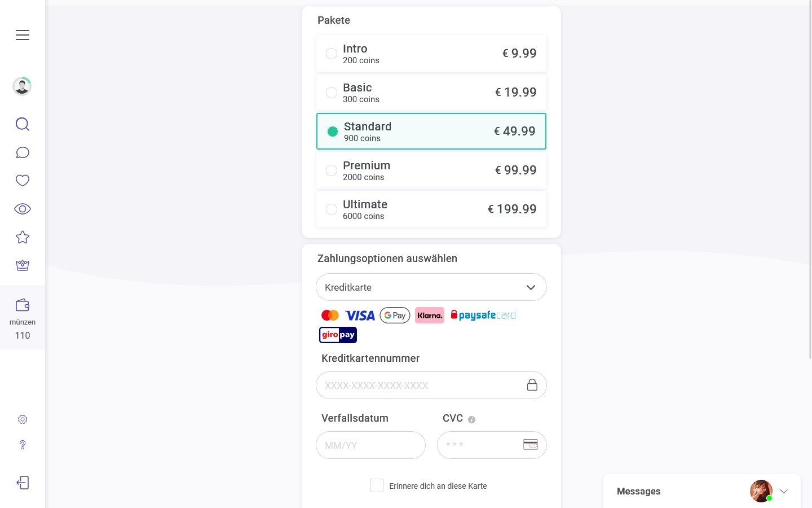This screenshot has height=508, width=812.
Task: Click the user profile avatar
Action: tap(22, 86)
